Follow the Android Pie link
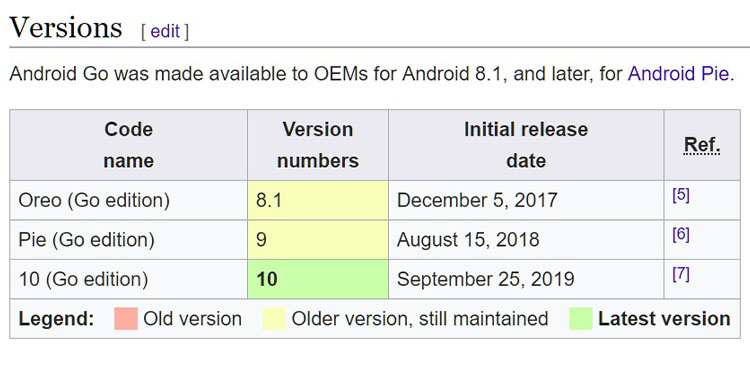Viewport: 750px width, 369px height. pos(678,74)
